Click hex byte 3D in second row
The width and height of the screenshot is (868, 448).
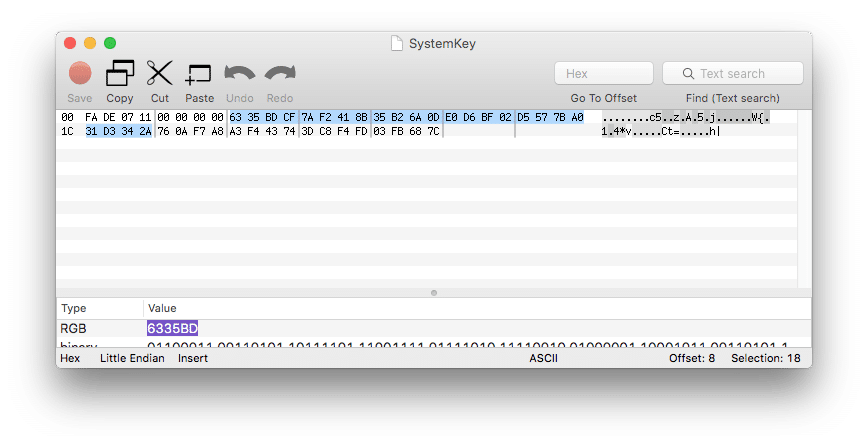coord(307,131)
